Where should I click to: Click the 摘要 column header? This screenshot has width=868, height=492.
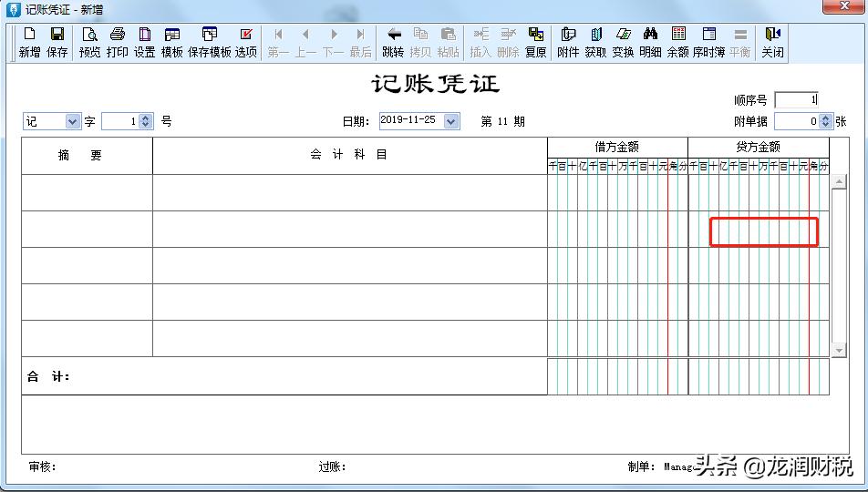click(87, 156)
